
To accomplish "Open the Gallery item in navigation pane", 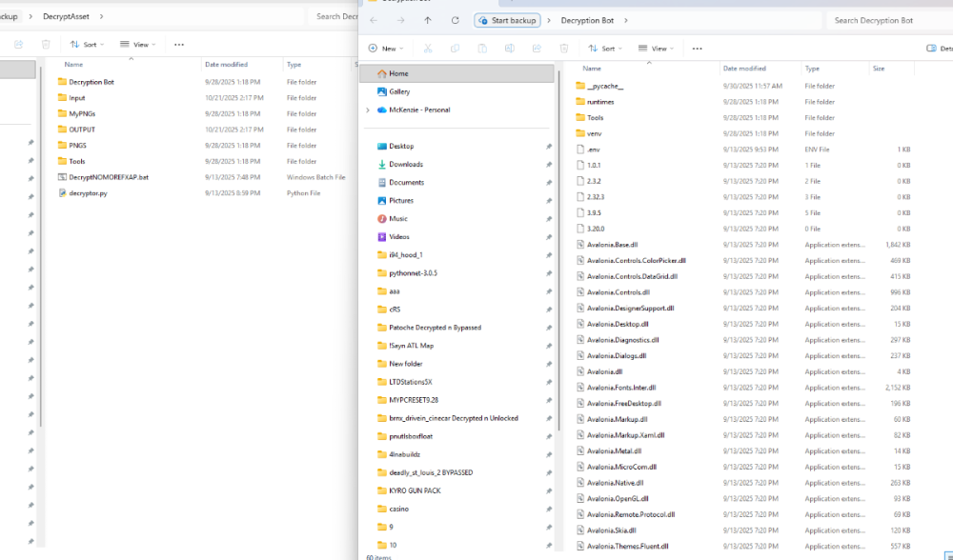I will pyautogui.click(x=399, y=91).
